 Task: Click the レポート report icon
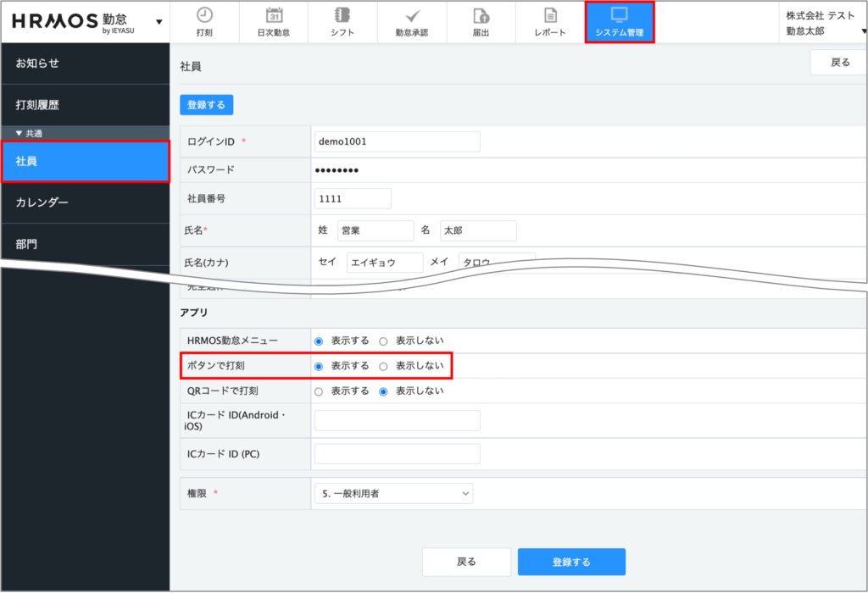tap(550, 15)
